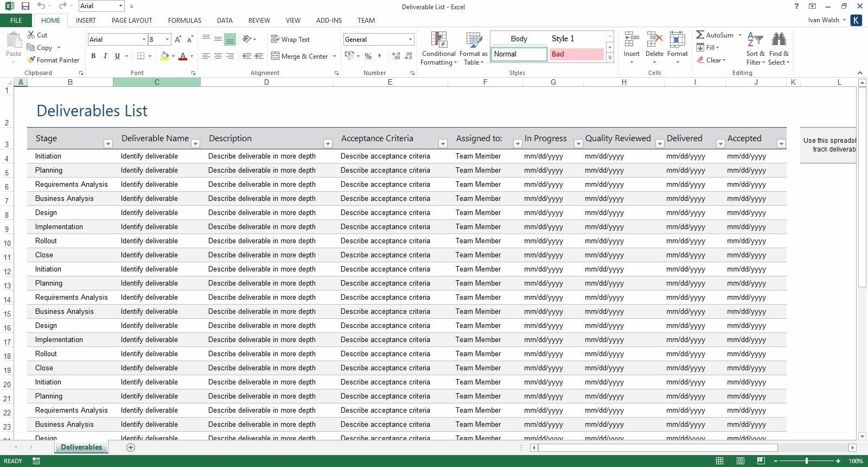Image resolution: width=868 pixels, height=467 pixels.
Task: Click the Clear button
Action: pyautogui.click(x=711, y=60)
